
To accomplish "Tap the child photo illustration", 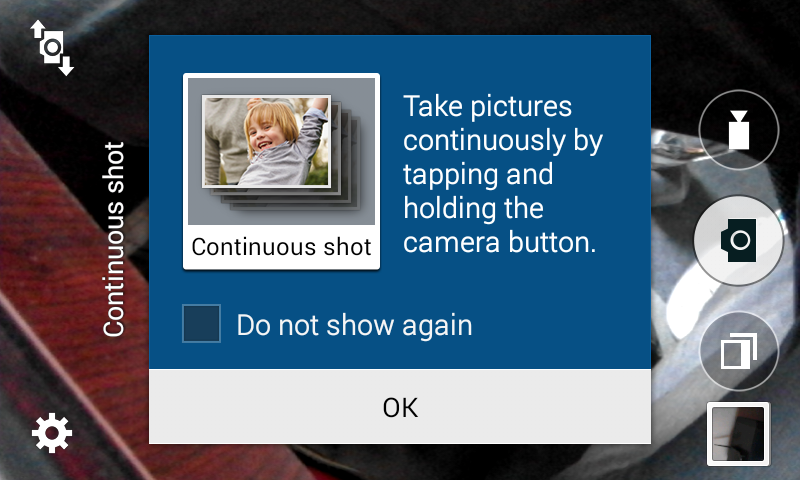I will coord(267,141).
